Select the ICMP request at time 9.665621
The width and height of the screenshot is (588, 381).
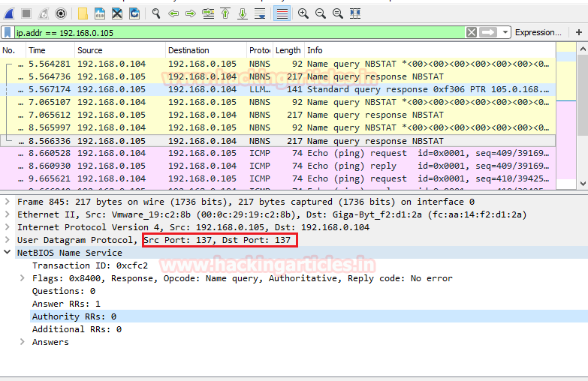[x=278, y=178]
